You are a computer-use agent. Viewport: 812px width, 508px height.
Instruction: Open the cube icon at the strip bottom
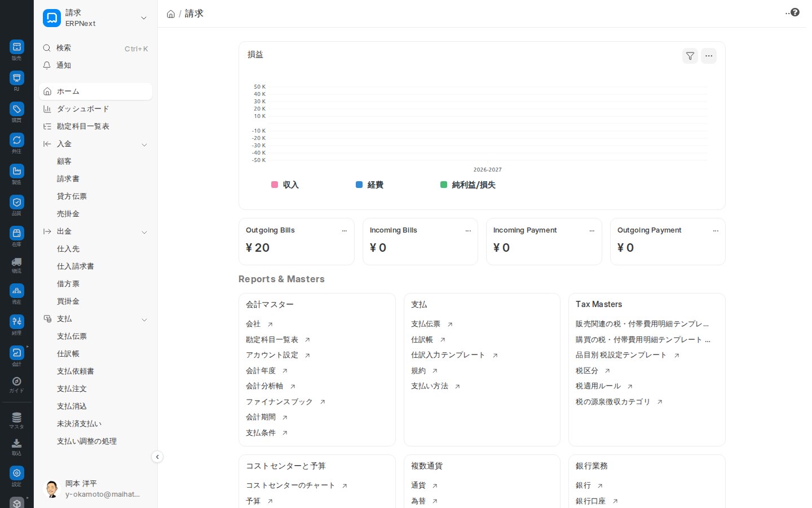point(16,502)
